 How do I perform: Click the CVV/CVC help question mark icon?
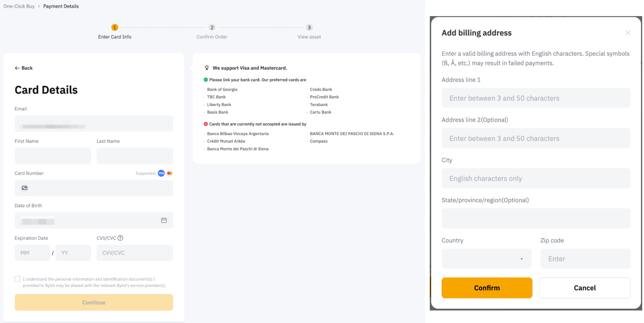[x=120, y=238]
